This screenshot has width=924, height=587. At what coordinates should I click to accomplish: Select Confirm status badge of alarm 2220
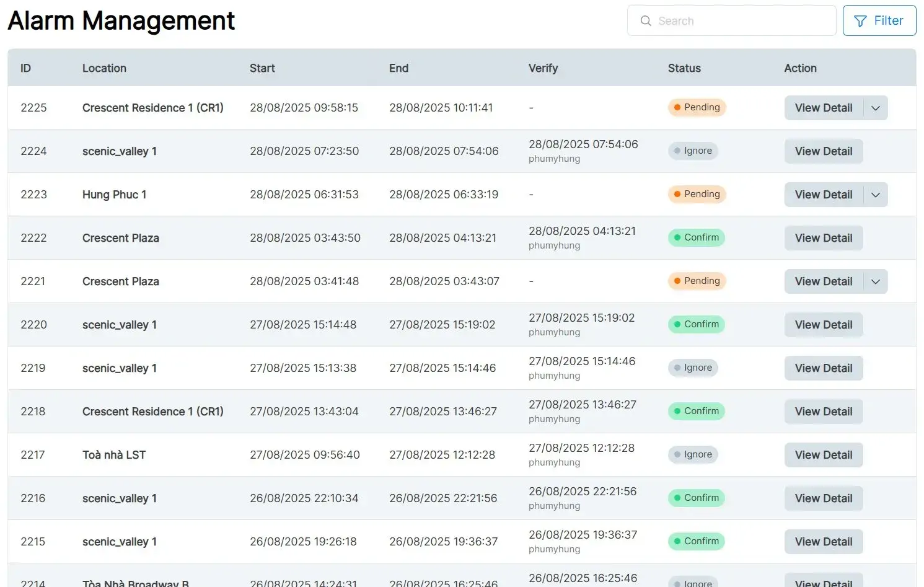pos(696,324)
